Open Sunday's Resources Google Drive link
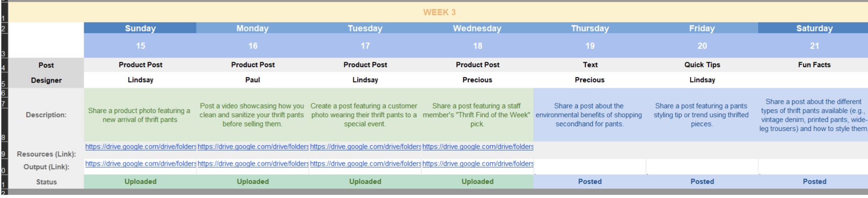 point(140,147)
